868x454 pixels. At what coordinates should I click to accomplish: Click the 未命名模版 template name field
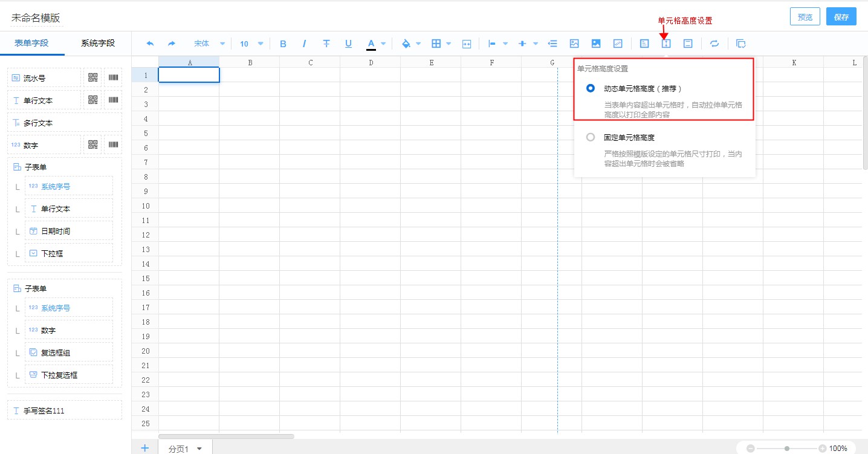click(36, 18)
